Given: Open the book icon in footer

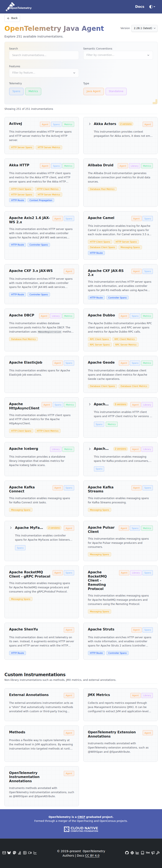Looking at the screenshot, I should [142, 853].
